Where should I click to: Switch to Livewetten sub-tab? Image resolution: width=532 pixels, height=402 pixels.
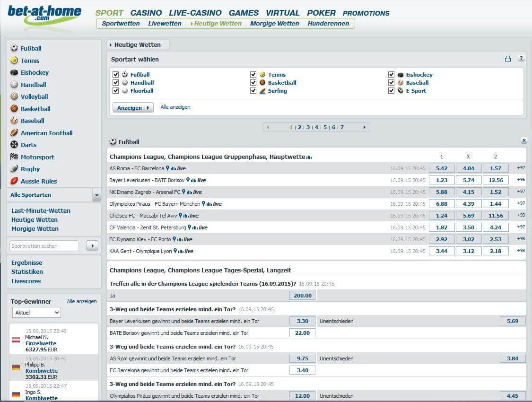tap(165, 23)
